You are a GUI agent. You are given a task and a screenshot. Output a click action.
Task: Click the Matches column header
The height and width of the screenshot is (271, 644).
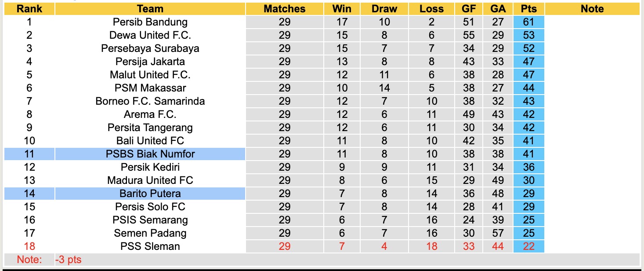(285, 9)
